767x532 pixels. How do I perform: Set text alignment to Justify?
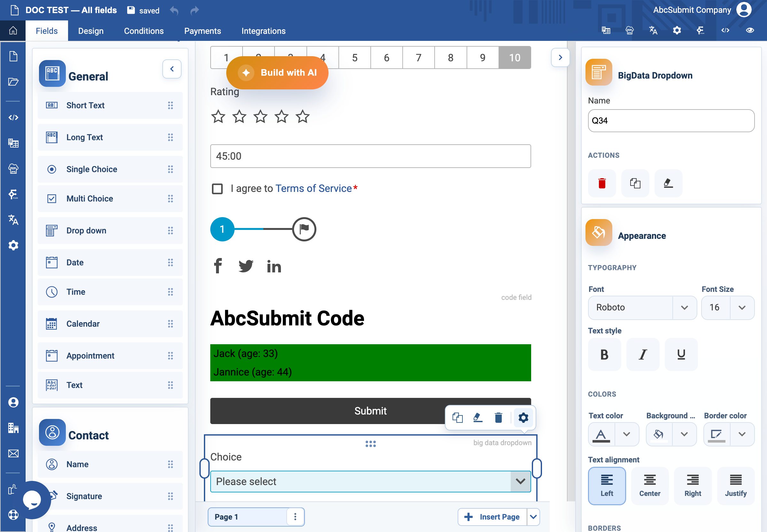tap(736, 486)
